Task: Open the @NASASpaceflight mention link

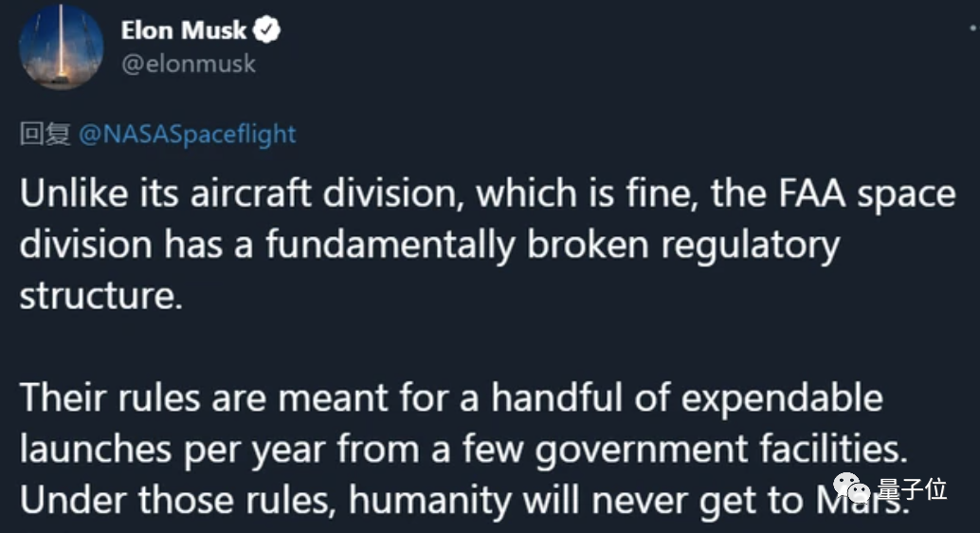Action: coord(187,135)
